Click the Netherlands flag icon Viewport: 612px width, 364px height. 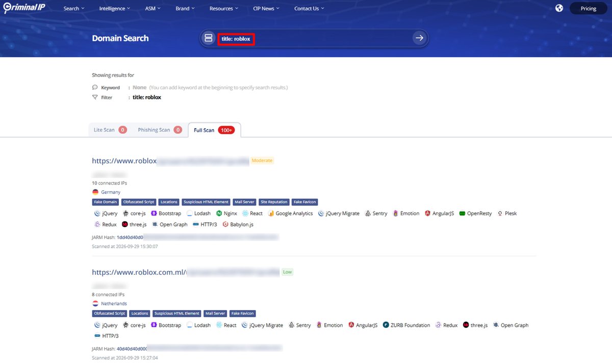pyautogui.click(x=95, y=304)
